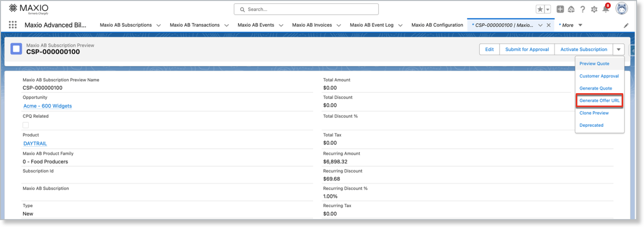The height and width of the screenshot is (227, 644).
Task: Choose Generate Offer URL from menu
Action: point(599,101)
